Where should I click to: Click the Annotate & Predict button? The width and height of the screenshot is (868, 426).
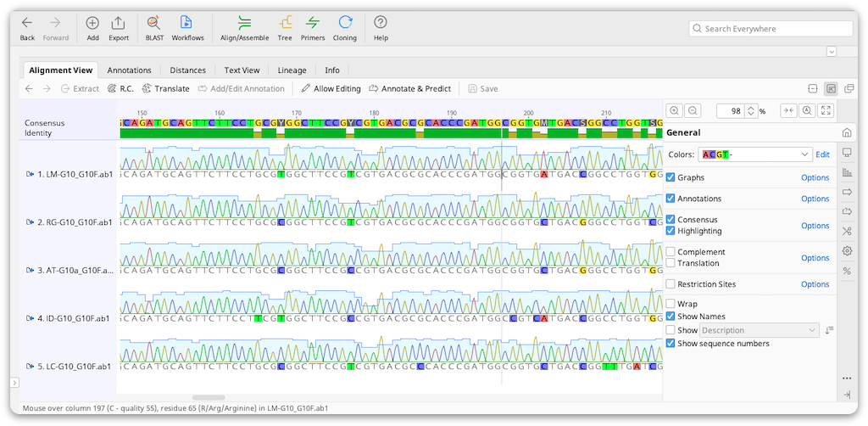409,88
